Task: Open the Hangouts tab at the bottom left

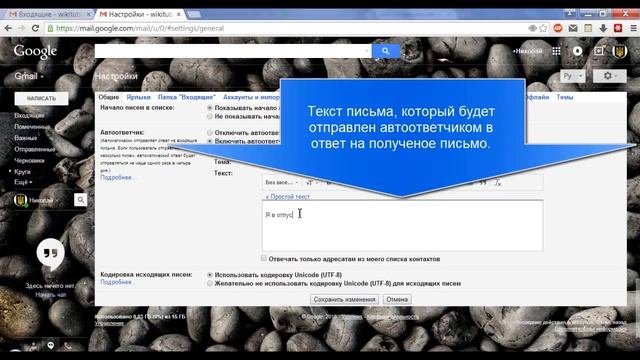Action: (51, 345)
